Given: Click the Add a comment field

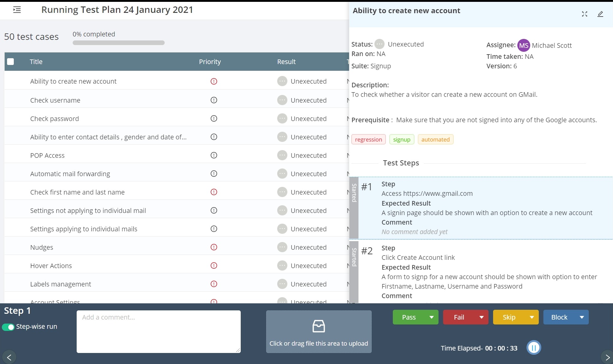Looking at the screenshot, I should tap(159, 331).
